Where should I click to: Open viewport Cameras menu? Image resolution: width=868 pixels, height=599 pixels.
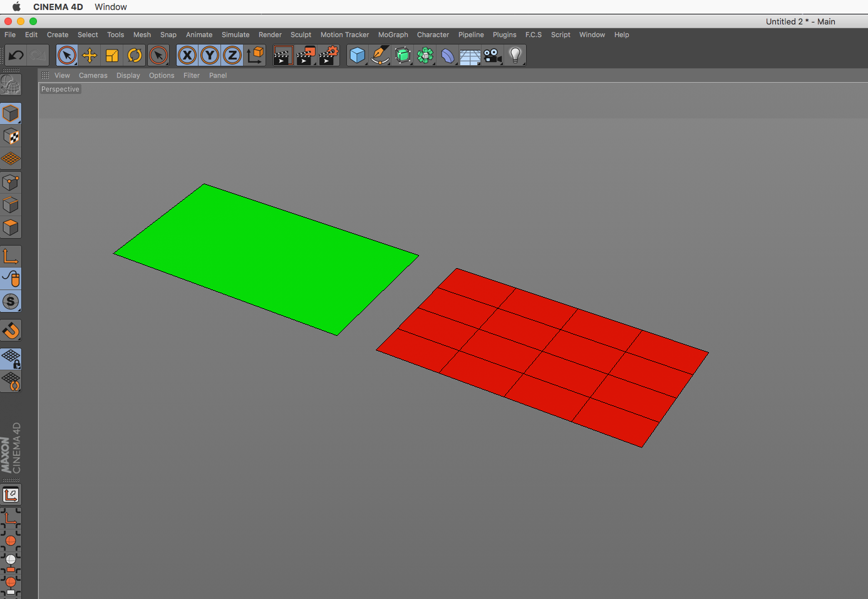[93, 75]
